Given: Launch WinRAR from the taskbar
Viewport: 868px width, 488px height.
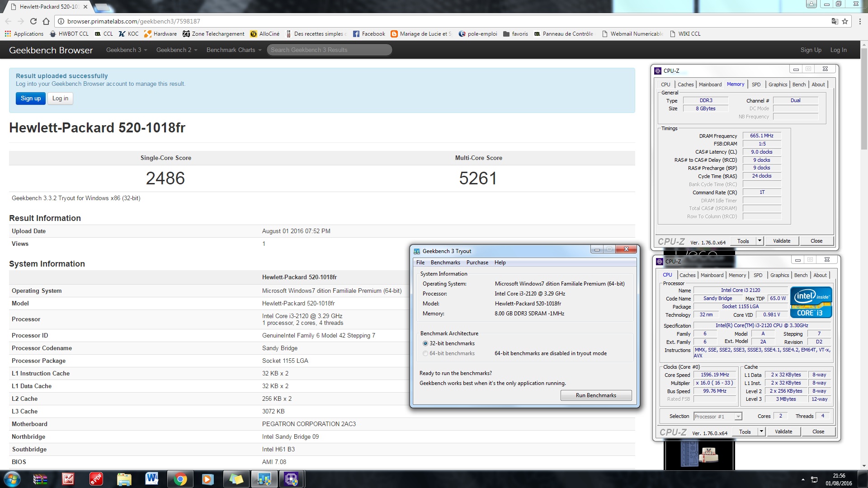Looking at the screenshot, I should click(x=40, y=479).
